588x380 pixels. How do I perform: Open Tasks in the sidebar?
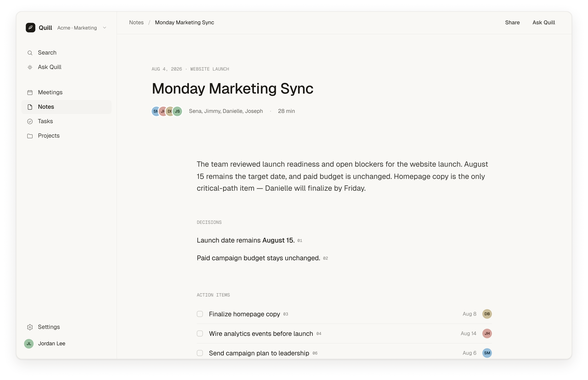[66, 121]
